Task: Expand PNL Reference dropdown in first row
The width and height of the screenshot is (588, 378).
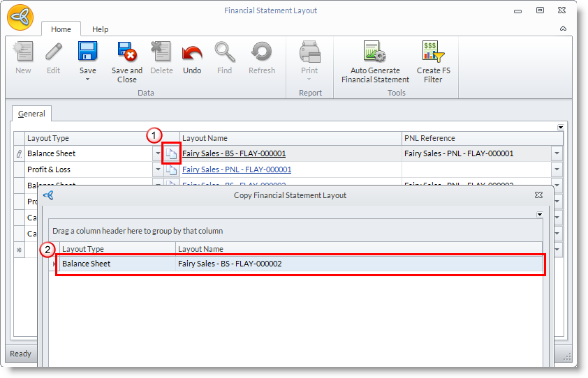Action: [x=557, y=153]
